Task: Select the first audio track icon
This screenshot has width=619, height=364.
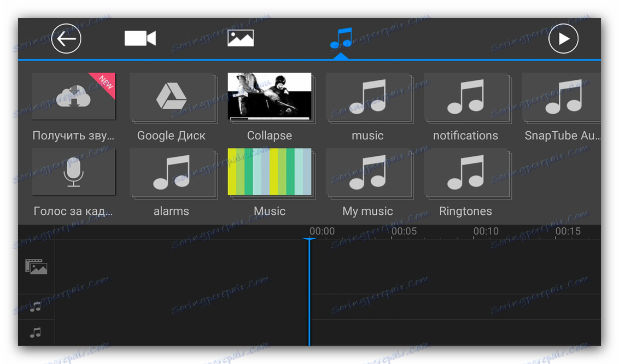Action: (36, 307)
